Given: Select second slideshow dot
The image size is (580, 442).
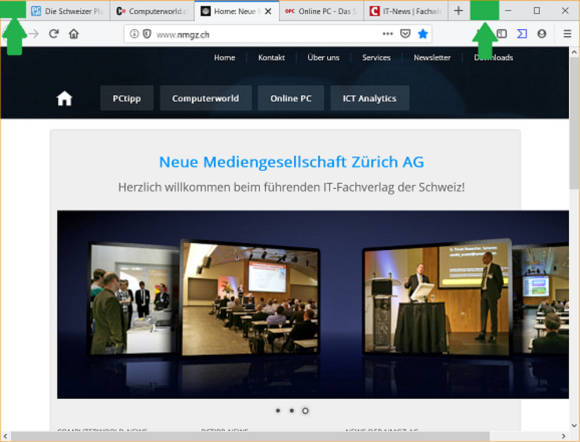Looking at the screenshot, I should [292, 411].
